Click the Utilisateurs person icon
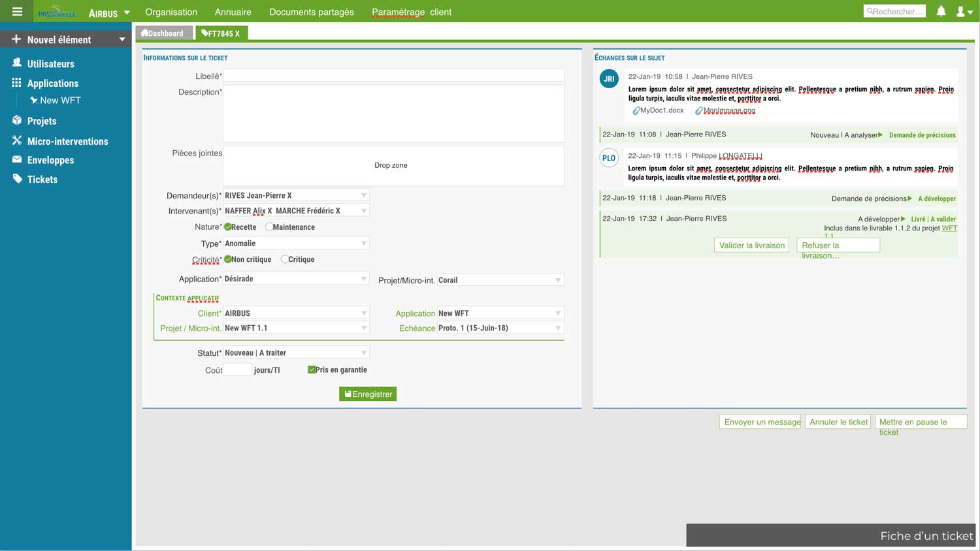 click(x=17, y=63)
